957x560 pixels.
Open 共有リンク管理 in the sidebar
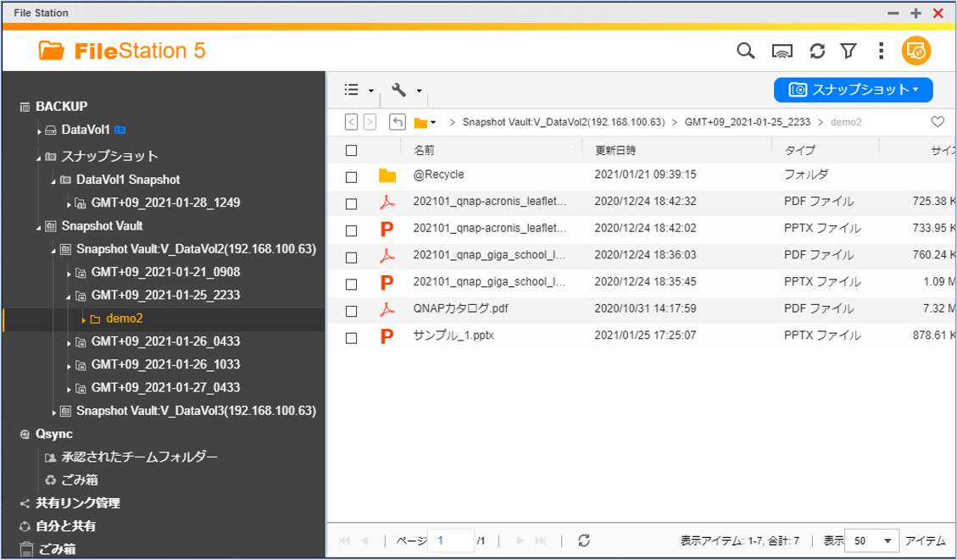tap(77, 503)
